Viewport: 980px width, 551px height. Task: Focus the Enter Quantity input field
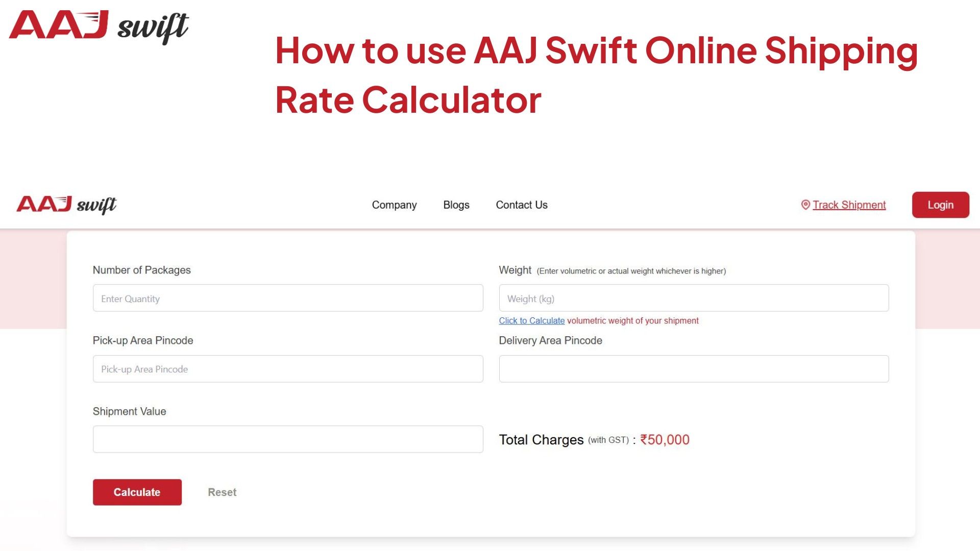point(287,298)
